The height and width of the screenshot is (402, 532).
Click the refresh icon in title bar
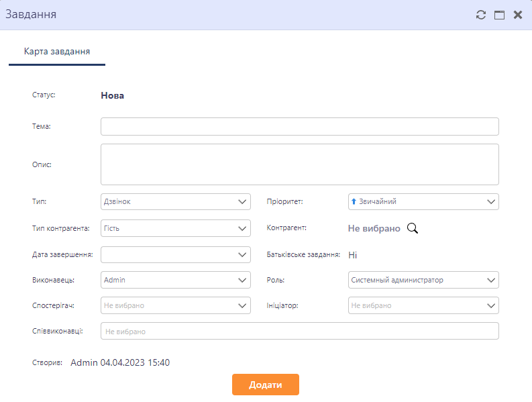480,15
